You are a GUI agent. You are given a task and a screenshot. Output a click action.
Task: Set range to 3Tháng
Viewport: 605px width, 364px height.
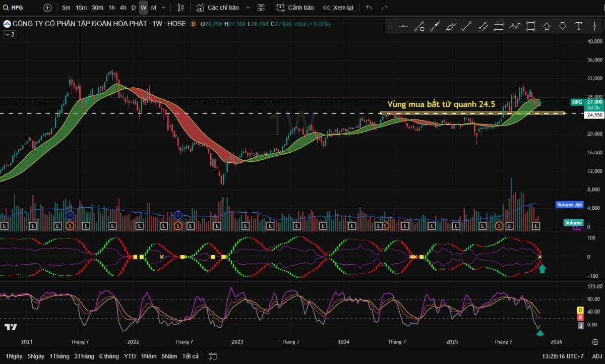(84, 356)
